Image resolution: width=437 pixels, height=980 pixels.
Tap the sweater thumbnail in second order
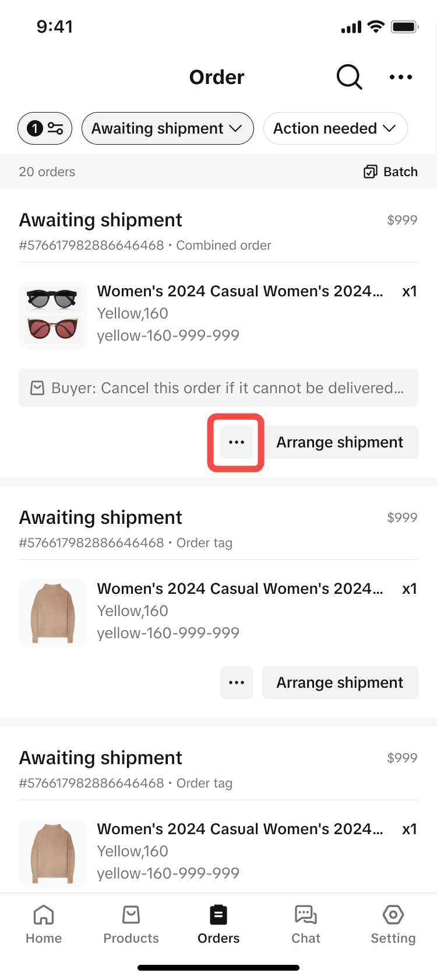(x=53, y=612)
